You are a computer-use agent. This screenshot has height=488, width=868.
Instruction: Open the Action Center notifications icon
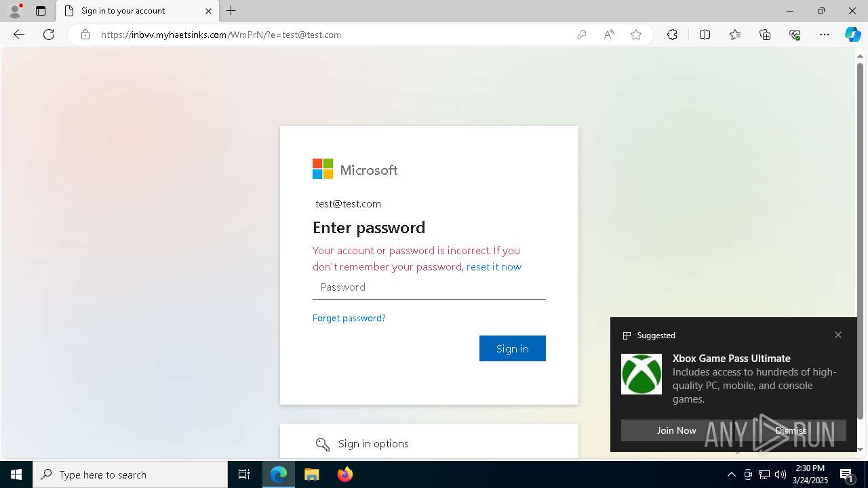pos(847,474)
